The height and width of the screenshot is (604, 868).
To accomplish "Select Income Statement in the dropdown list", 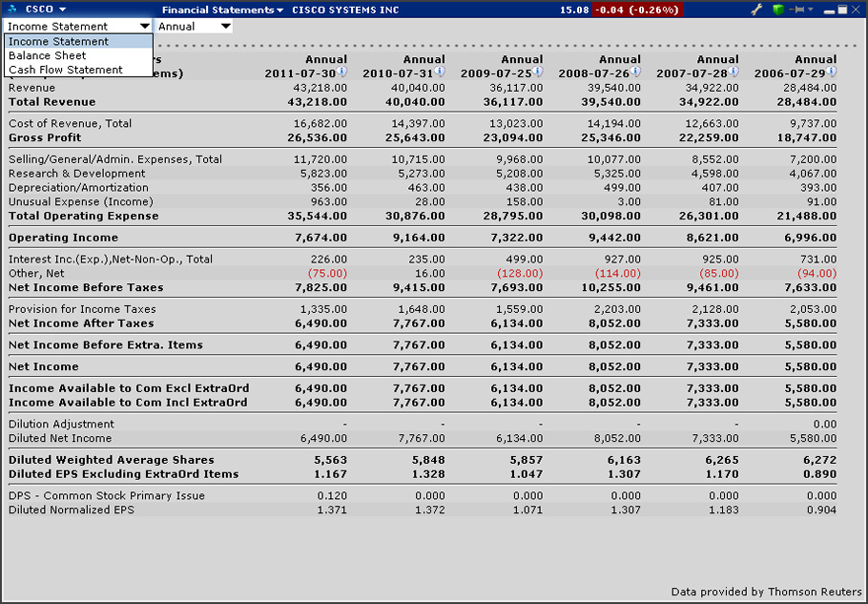I will [x=78, y=42].
